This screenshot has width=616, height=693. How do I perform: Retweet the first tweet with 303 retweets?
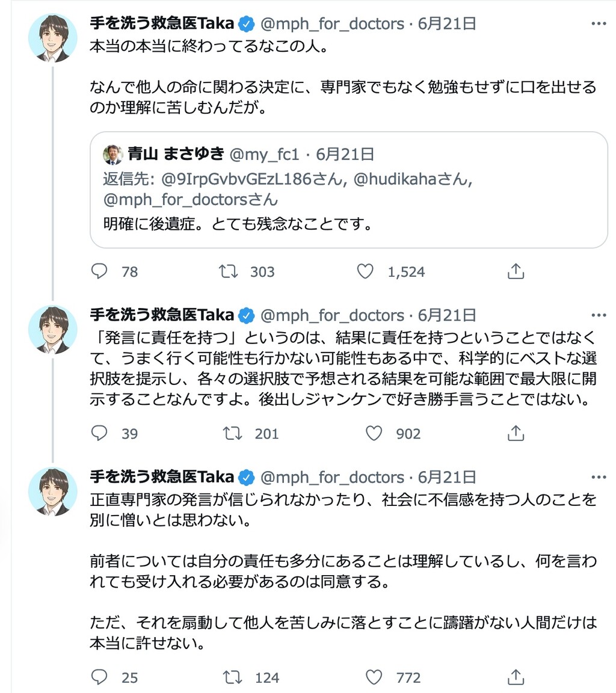[229, 272]
